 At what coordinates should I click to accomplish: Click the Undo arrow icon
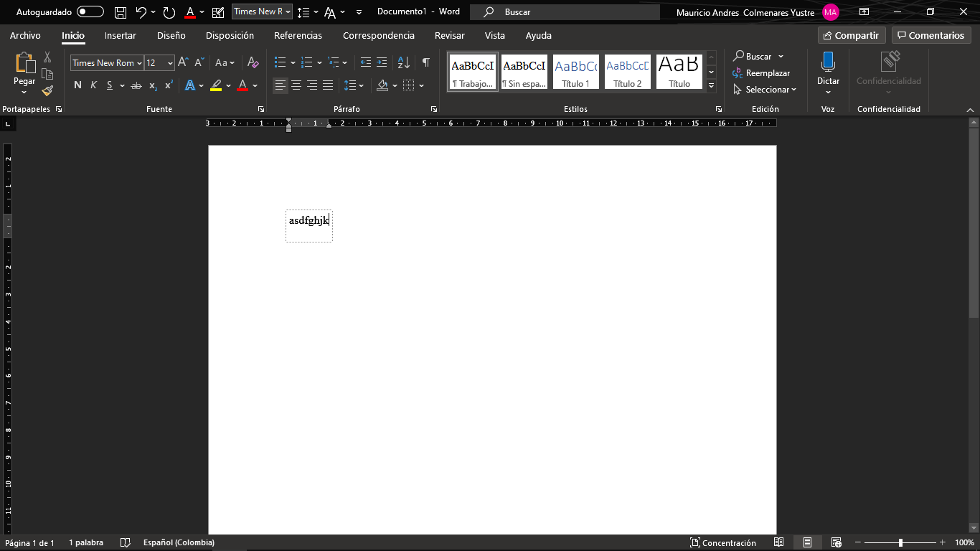[141, 12]
